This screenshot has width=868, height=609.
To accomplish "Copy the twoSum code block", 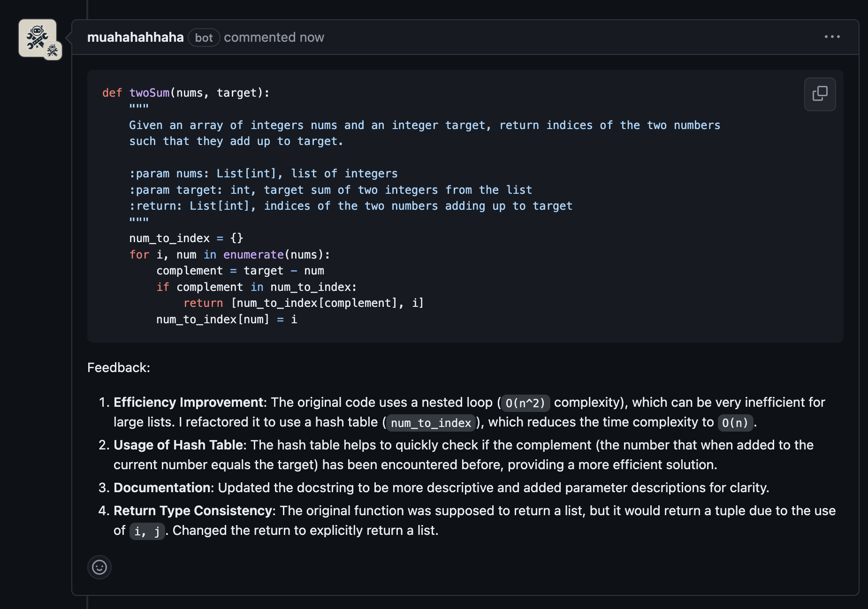I will pos(820,94).
